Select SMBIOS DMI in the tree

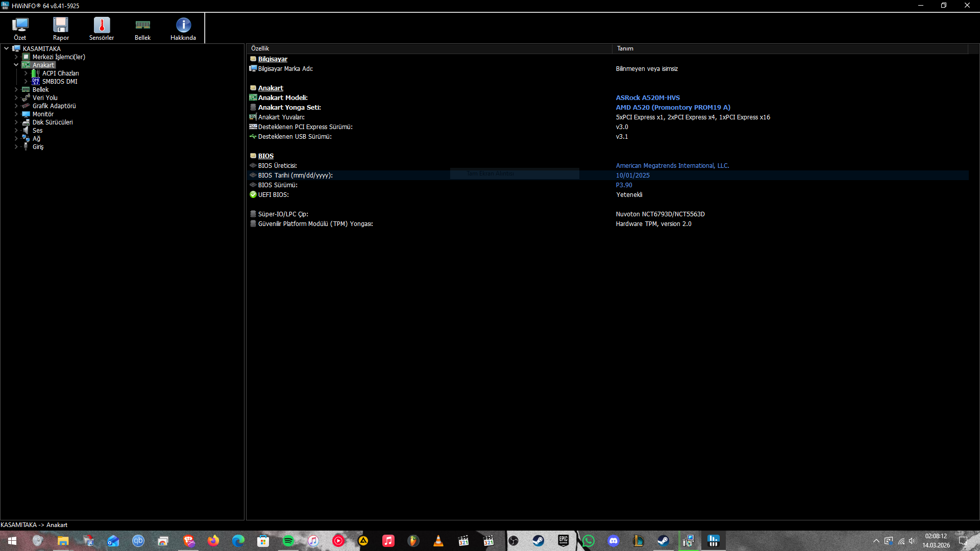[60, 82]
